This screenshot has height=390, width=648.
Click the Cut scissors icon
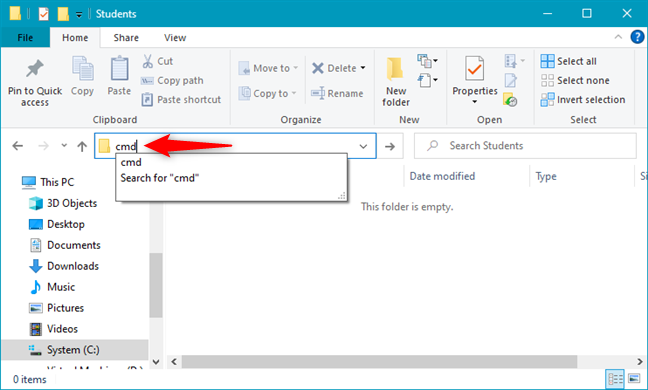click(x=148, y=61)
